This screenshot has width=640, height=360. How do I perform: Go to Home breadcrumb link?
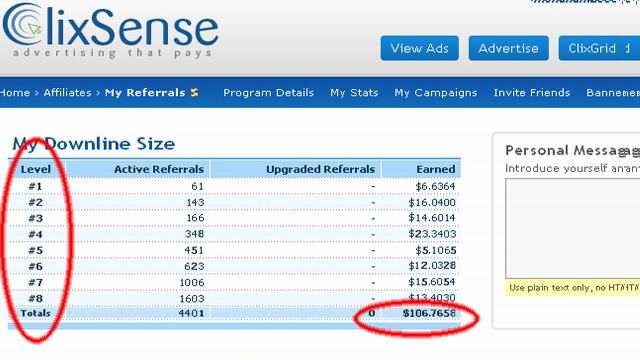(15, 93)
